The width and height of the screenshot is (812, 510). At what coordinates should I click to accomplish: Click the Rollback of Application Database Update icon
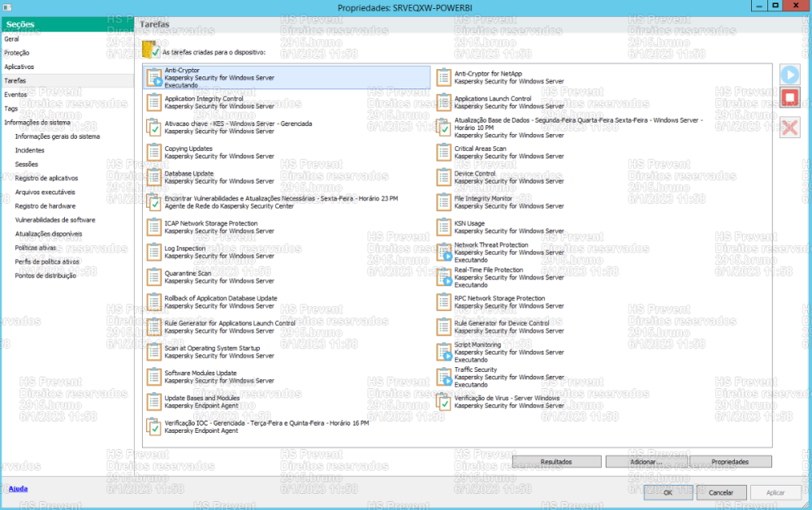click(x=153, y=302)
